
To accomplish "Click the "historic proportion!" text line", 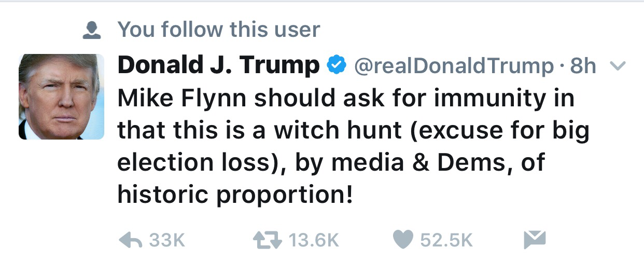I will click(x=235, y=195).
